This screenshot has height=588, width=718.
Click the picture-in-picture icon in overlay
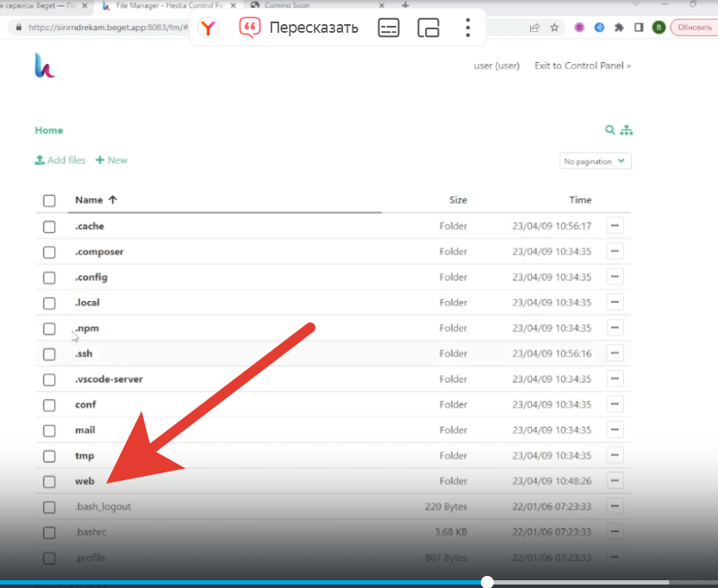pyautogui.click(x=428, y=28)
